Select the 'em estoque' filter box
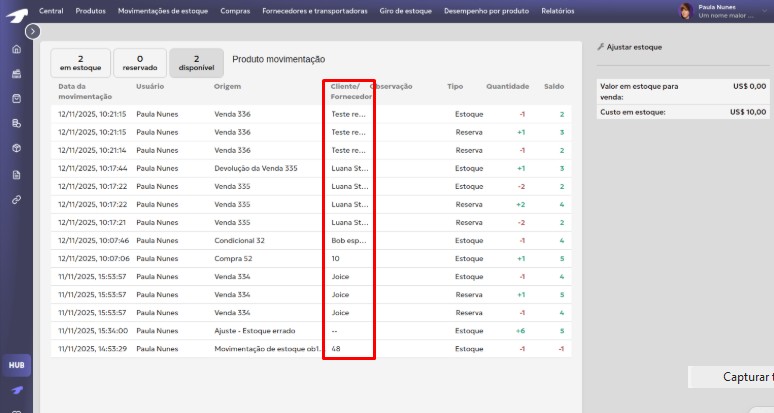Image resolution: width=774 pixels, height=413 pixels. (80, 63)
